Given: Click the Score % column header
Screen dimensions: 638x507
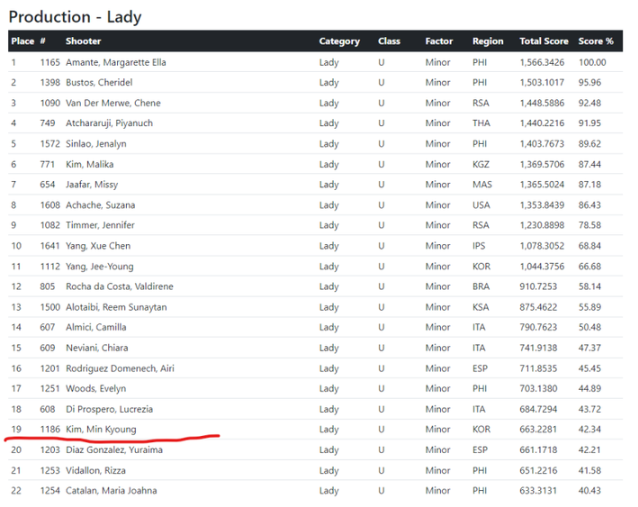Looking at the screenshot, I should click(x=596, y=41).
